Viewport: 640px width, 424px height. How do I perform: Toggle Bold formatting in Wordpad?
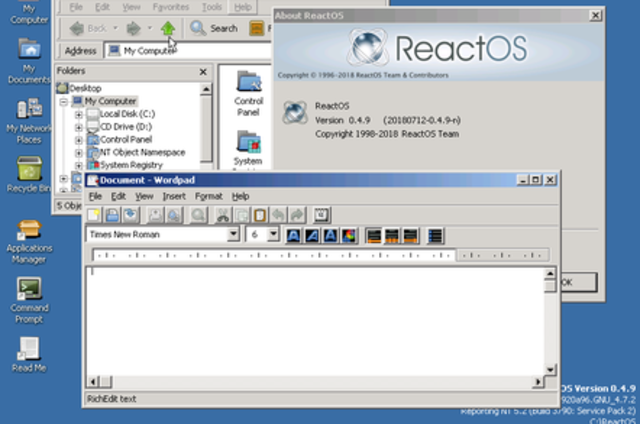(x=293, y=235)
